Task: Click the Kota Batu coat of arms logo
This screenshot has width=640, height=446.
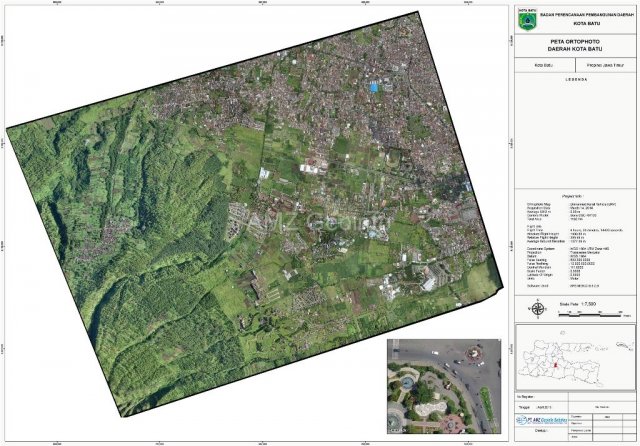Action: click(x=525, y=20)
